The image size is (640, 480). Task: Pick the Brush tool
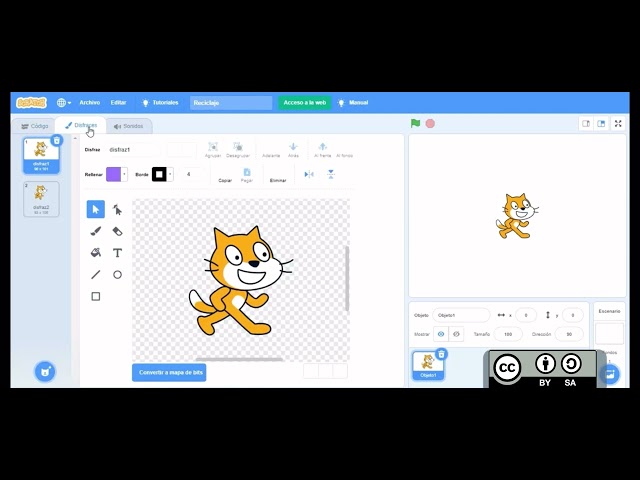96,231
